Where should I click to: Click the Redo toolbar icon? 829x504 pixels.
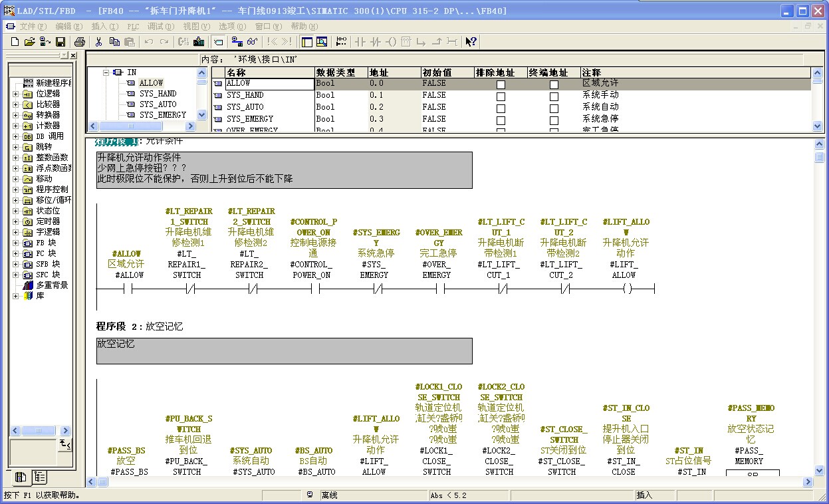tap(164, 42)
